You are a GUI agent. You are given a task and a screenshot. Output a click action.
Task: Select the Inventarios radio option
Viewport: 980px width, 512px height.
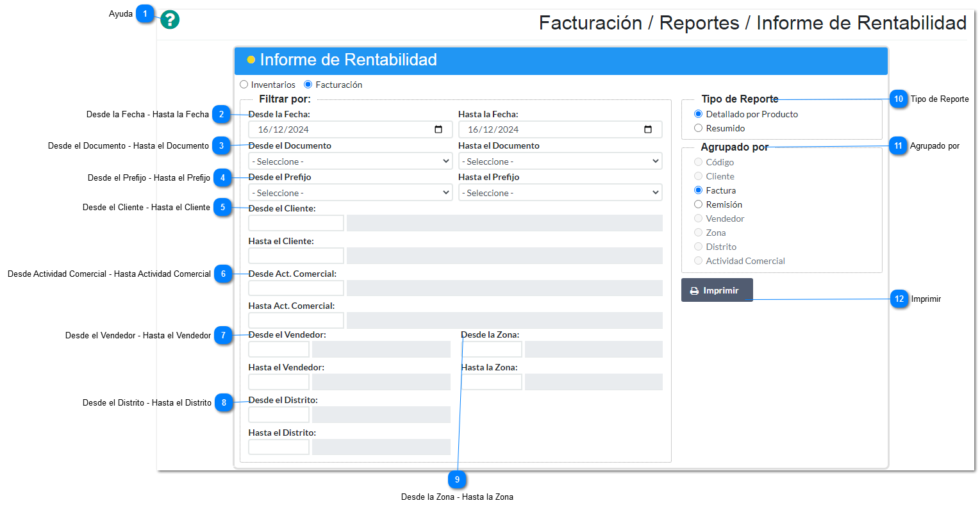[244, 85]
